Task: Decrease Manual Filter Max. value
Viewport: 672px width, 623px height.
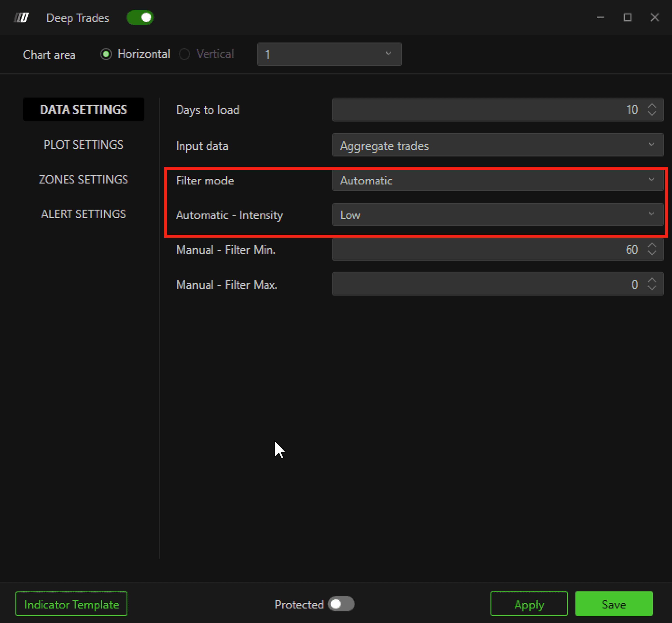Action: (651, 288)
